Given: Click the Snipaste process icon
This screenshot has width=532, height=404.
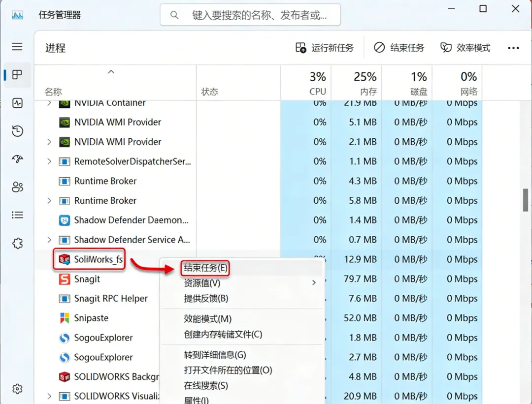Looking at the screenshot, I should point(65,318).
